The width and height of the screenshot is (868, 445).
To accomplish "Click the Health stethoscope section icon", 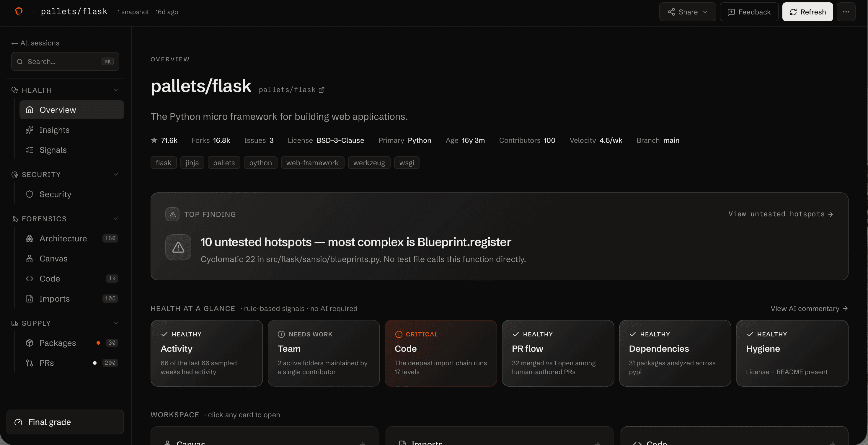I will [x=14, y=90].
